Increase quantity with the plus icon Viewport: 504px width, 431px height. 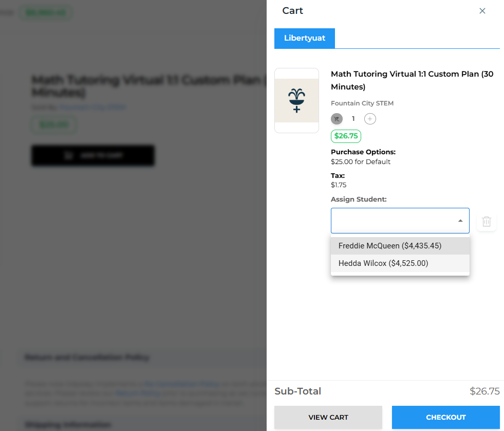pos(370,119)
